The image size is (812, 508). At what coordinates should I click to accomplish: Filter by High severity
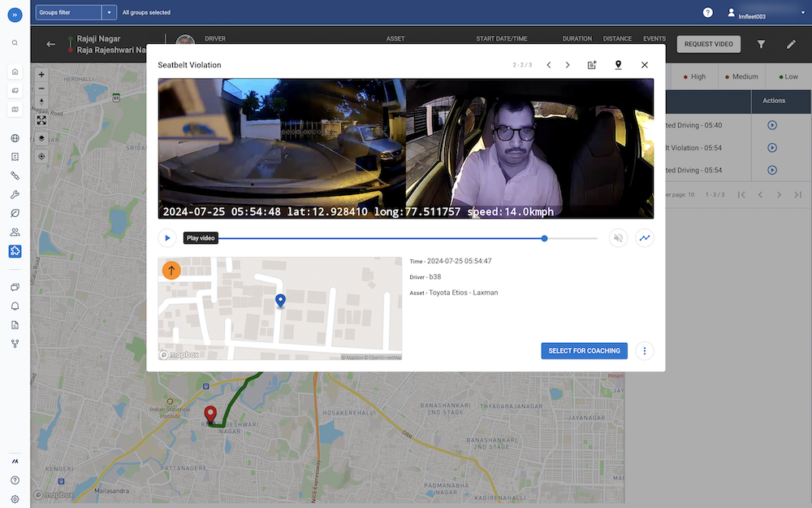point(694,76)
